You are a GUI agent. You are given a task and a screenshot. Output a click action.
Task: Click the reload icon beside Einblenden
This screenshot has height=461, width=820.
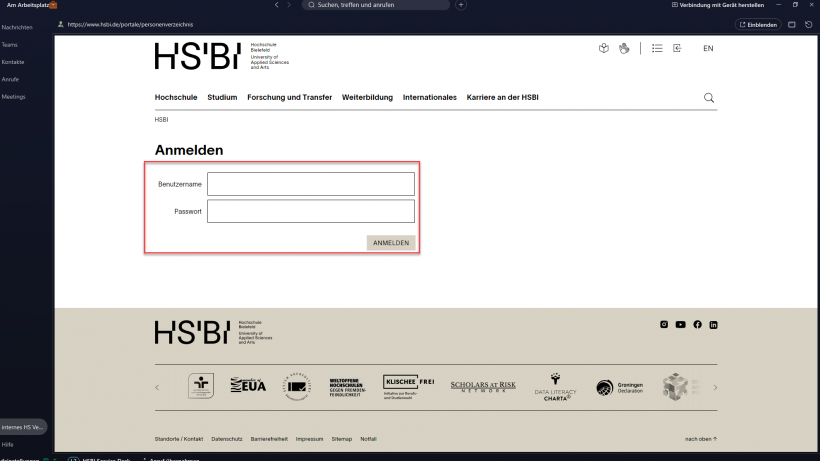point(808,24)
